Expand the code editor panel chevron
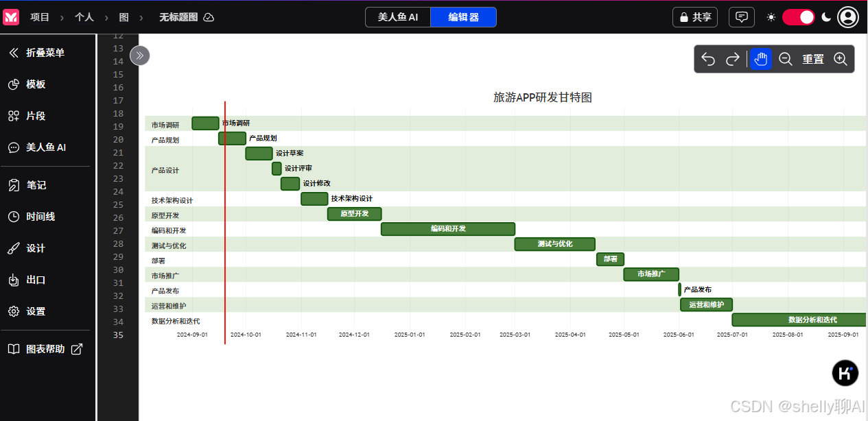The height and width of the screenshot is (421, 868). point(140,56)
